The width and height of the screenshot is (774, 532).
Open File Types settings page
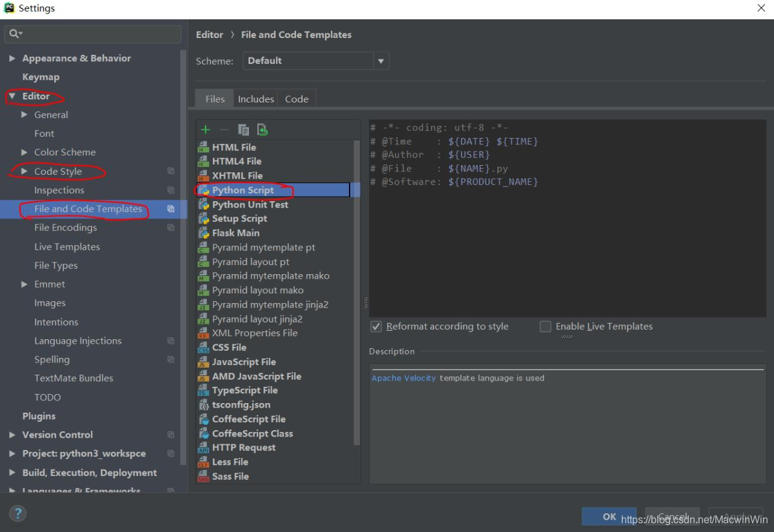[x=56, y=266]
